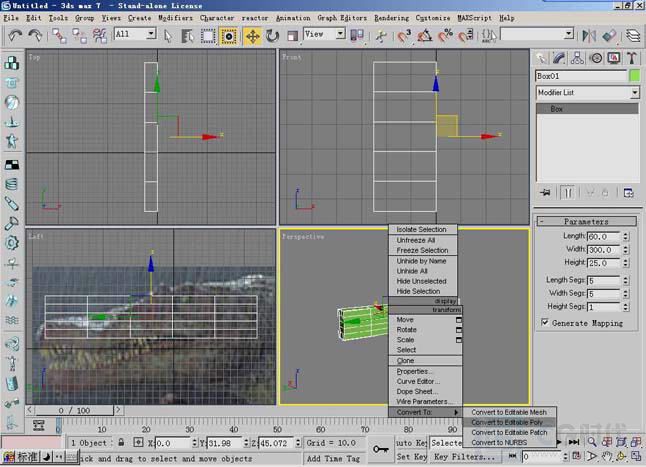The width and height of the screenshot is (646, 467).
Task: Toggle the Percent Snap icon
Action: point(445,36)
